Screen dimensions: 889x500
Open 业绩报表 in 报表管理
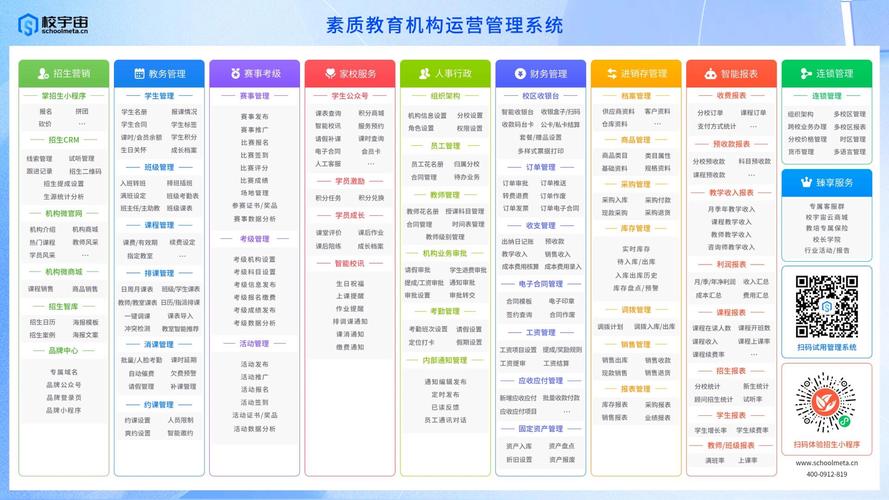[x=658, y=417]
